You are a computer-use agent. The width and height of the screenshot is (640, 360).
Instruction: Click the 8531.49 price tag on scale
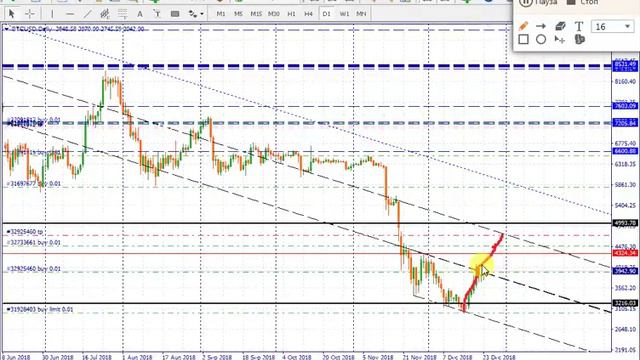[624, 64]
